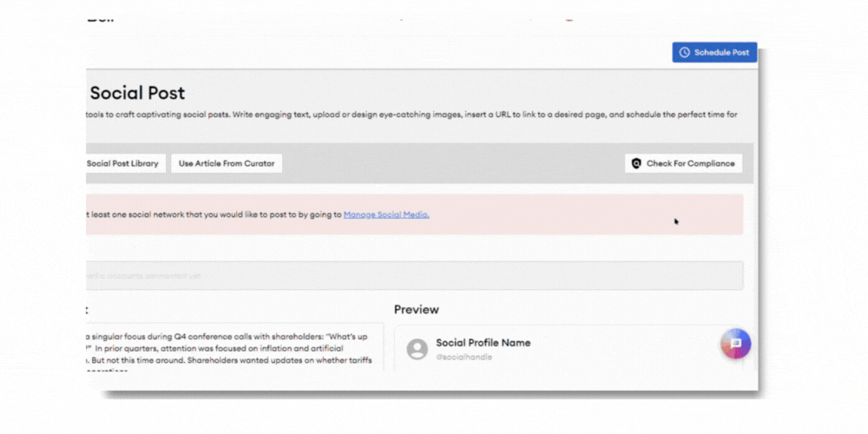The image size is (868, 434).
Task: Follow the Manage Social Media link
Action: click(386, 214)
